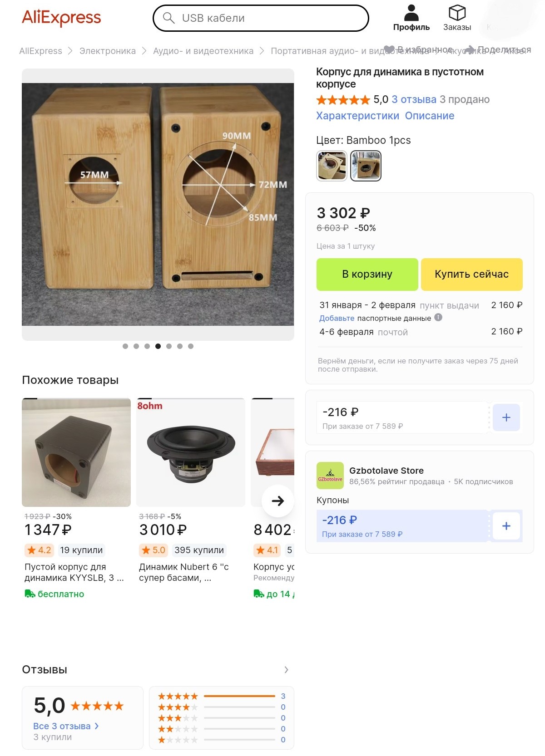This screenshot has height=756, width=545.
Task: Open the Orders box icon
Action: point(457,13)
